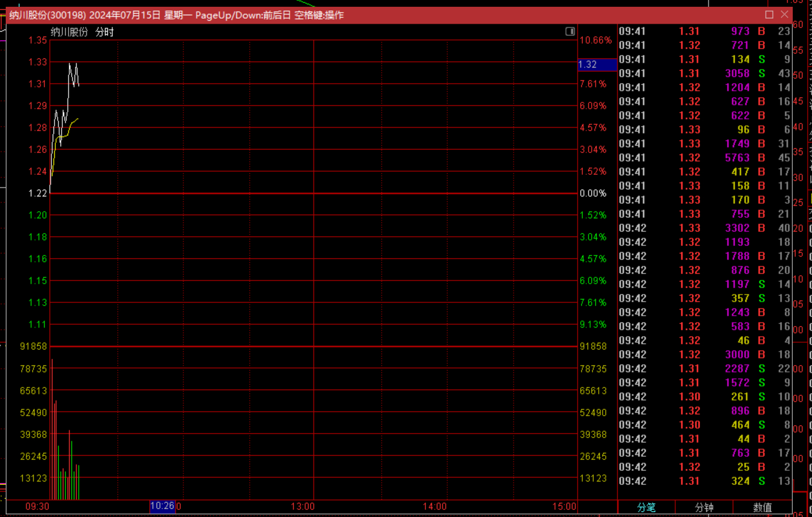Select the 09:41 tick with volume 3058
This screenshot has width=812, height=517.
click(704, 73)
